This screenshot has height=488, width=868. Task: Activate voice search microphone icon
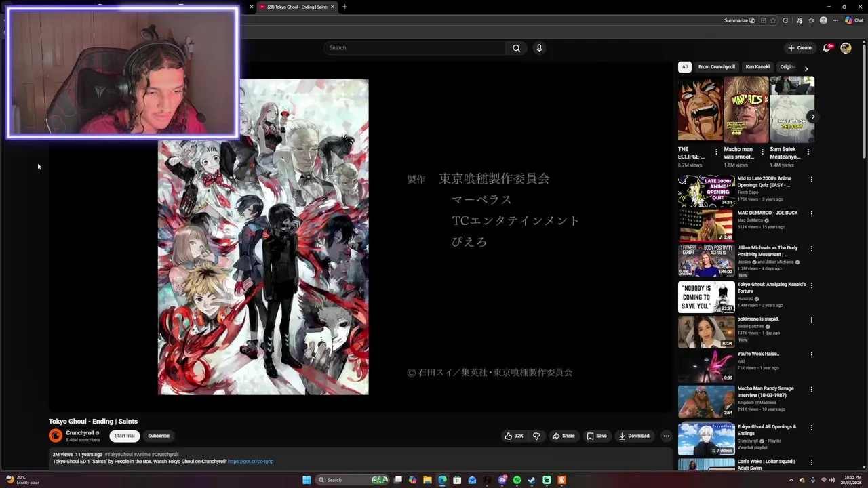(x=539, y=48)
